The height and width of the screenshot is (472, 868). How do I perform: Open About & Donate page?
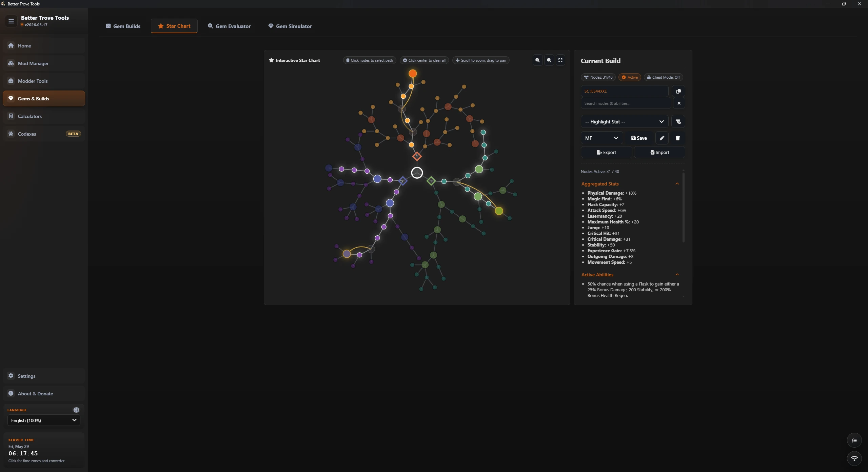44,393
